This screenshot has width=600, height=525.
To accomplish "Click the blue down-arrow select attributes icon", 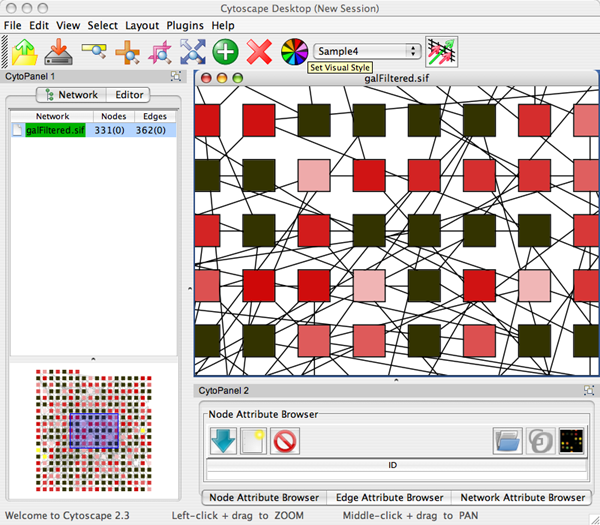I will click(224, 439).
